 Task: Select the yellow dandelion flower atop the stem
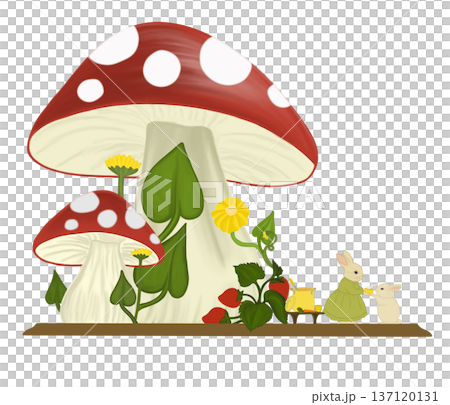click(x=123, y=165)
